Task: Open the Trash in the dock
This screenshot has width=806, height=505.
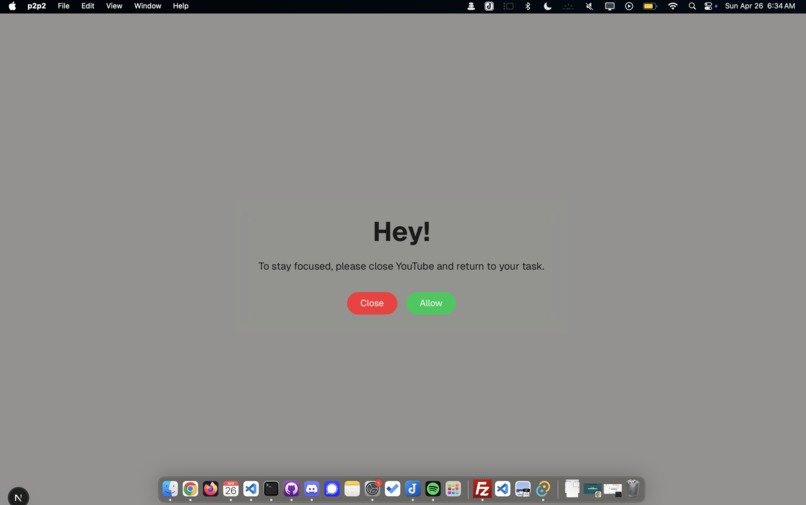Action: click(x=633, y=489)
